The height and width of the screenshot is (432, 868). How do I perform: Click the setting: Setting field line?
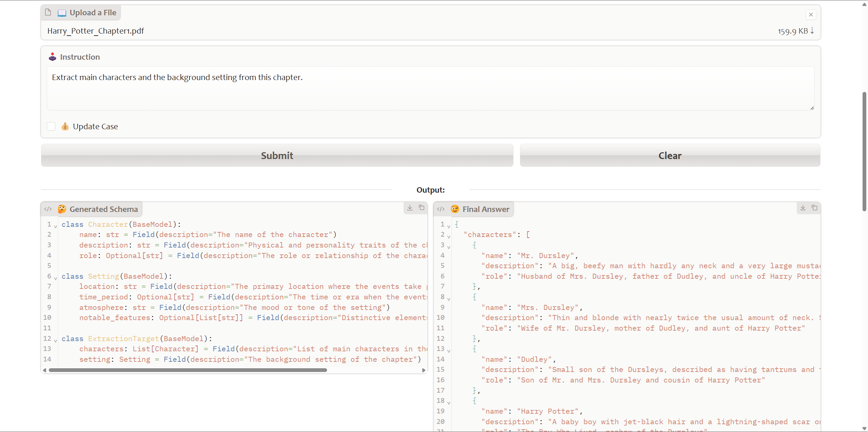click(250, 359)
